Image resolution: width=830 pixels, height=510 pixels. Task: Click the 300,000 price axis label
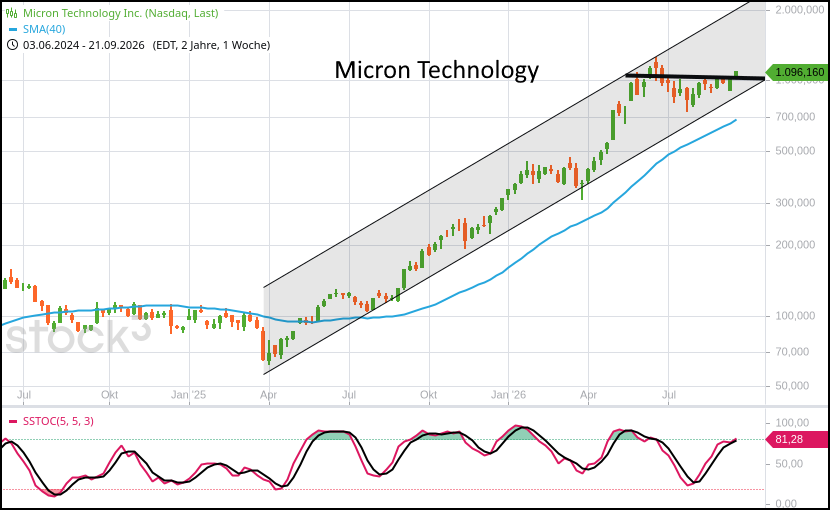(795, 203)
